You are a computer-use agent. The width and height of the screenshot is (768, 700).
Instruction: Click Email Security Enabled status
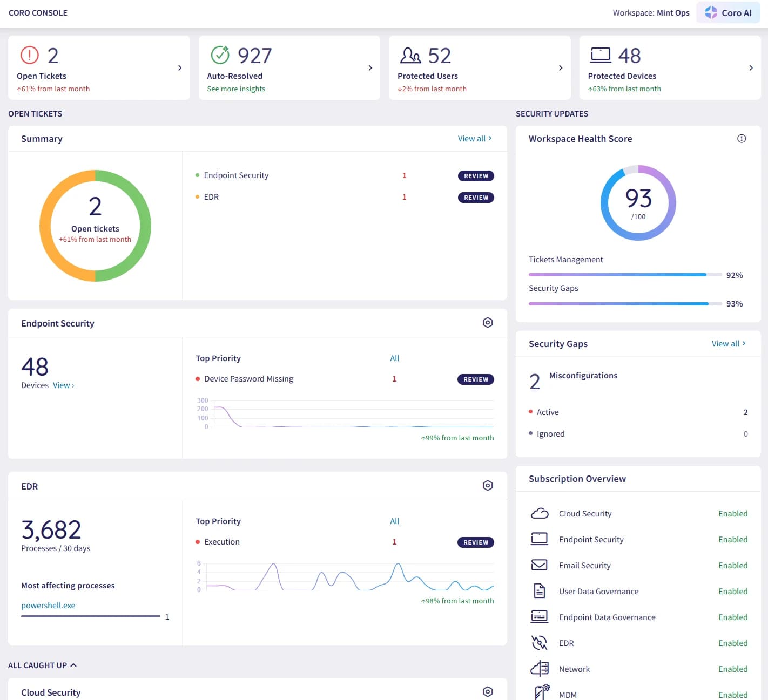tap(733, 566)
